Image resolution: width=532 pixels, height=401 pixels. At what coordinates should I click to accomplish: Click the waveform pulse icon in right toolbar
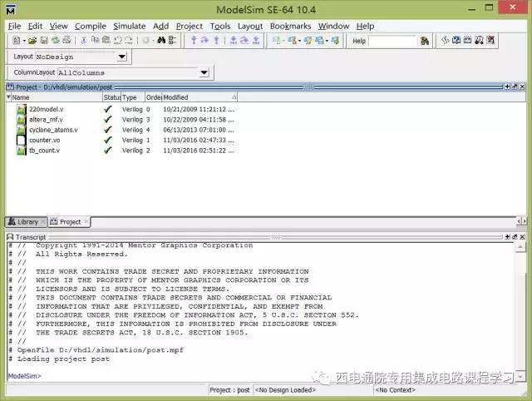tap(446, 41)
